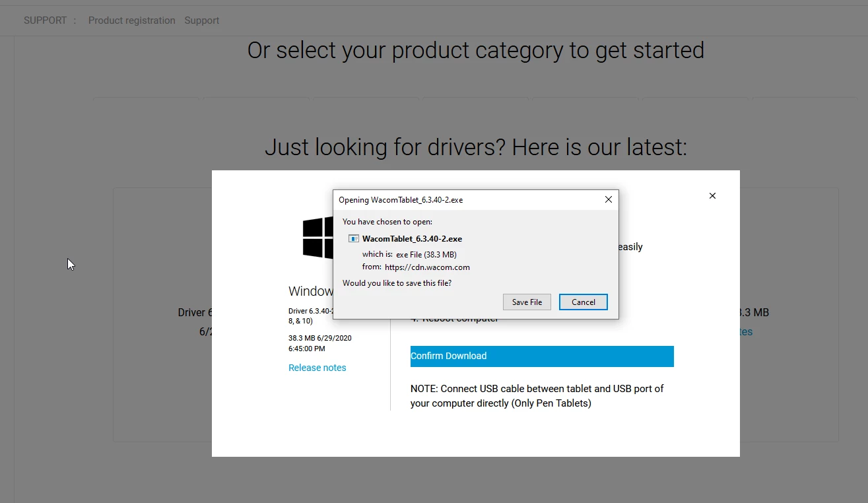Click the SUPPORT label in top bar

[45, 20]
